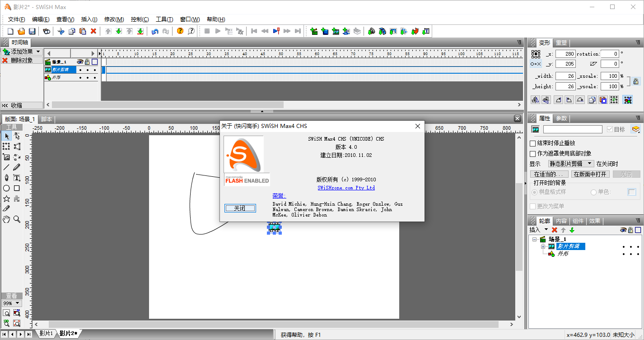This screenshot has height=340, width=644.
Task: Select the Line drawing tool
Action: coord(6,167)
